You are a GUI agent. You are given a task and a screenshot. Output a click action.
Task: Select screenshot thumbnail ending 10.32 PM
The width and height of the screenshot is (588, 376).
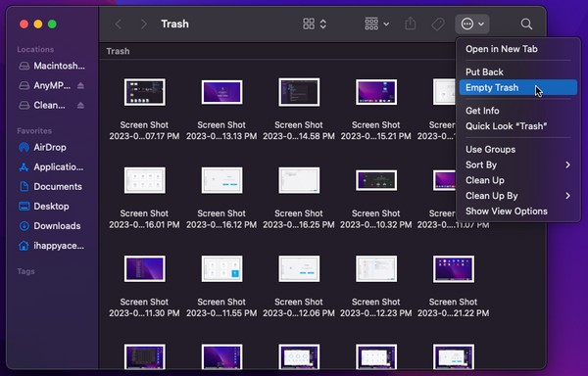pyautogui.click(x=376, y=180)
